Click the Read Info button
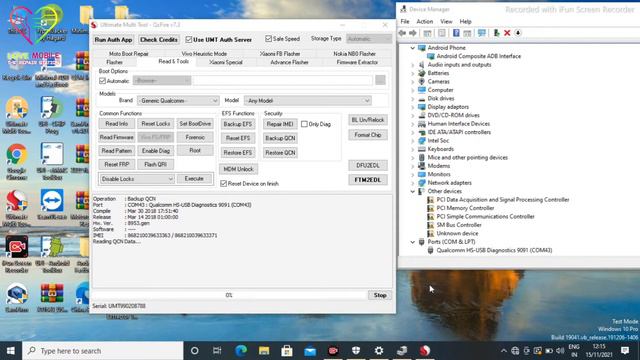Screen dimensions: 640x360 coord(117,124)
